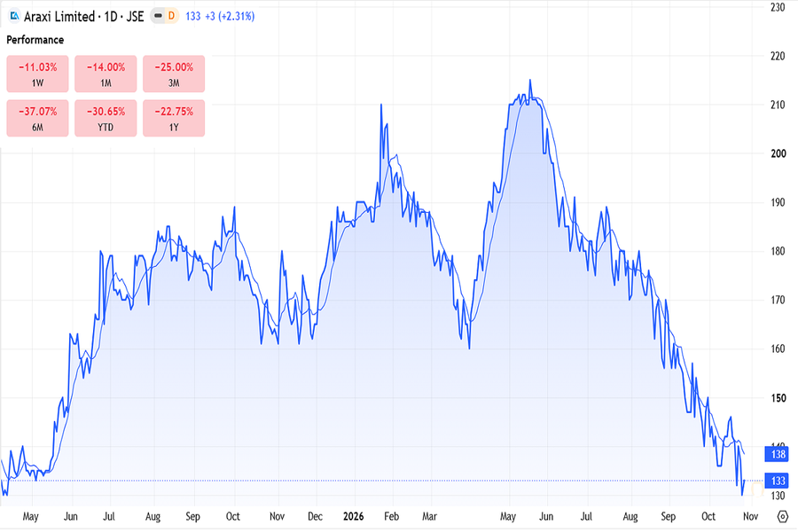Click the 180 price axis label
This screenshot has width=798, height=532.
tap(778, 251)
